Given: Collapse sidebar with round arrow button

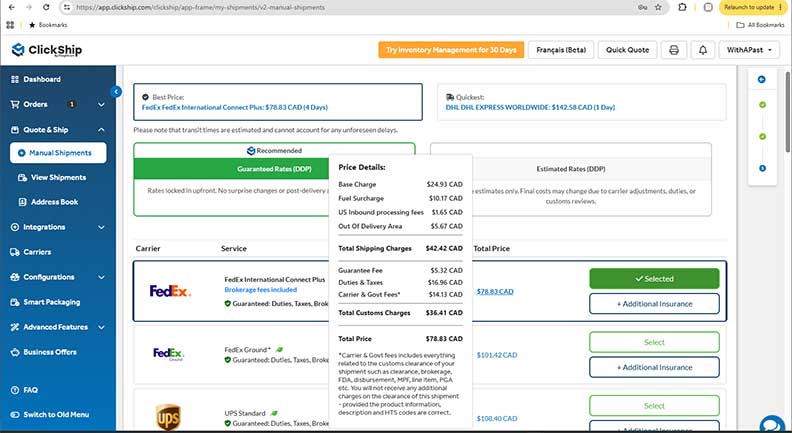Looking at the screenshot, I should 116,92.
